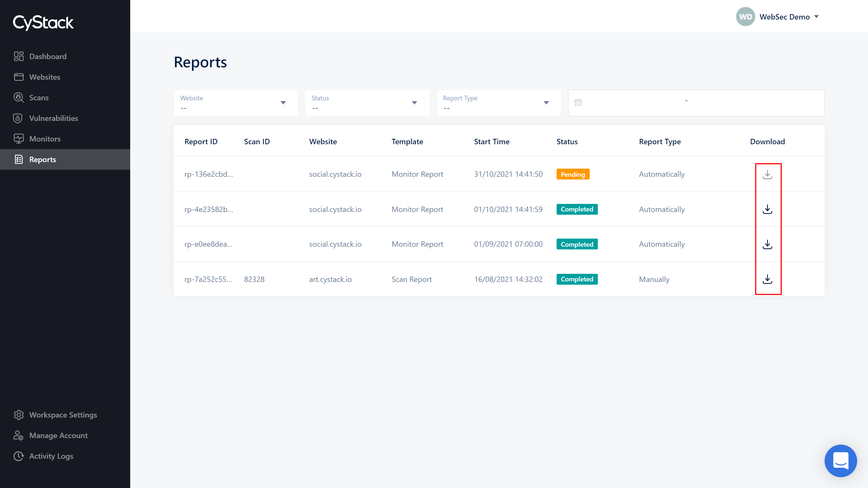Click the CyStack logo

(x=43, y=23)
